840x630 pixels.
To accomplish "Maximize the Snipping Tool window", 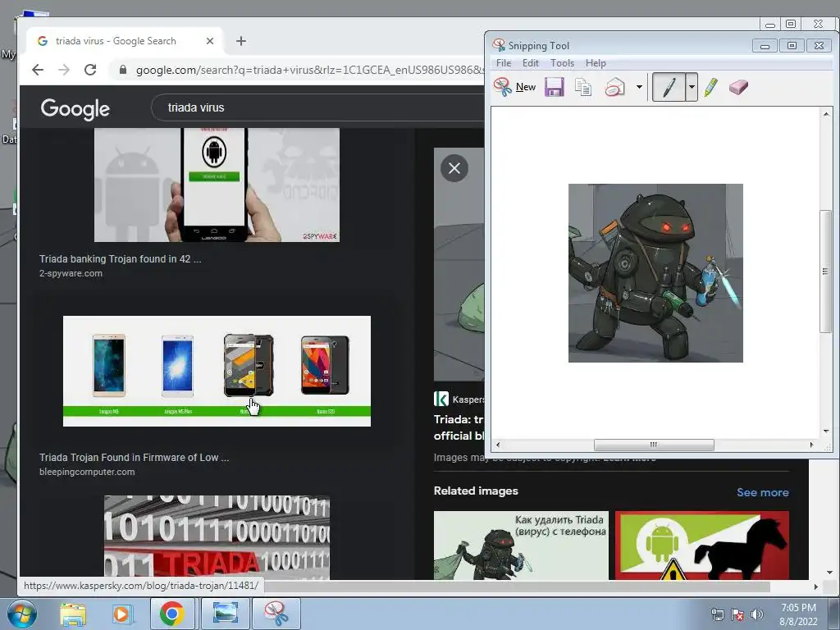I will point(792,46).
